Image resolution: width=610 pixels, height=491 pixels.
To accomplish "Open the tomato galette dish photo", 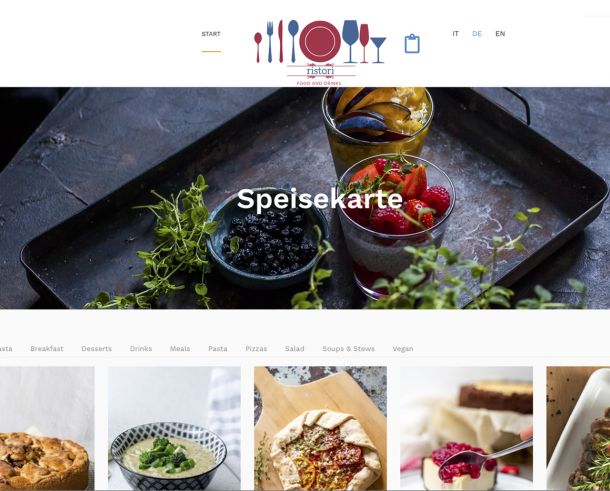I will point(320,428).
